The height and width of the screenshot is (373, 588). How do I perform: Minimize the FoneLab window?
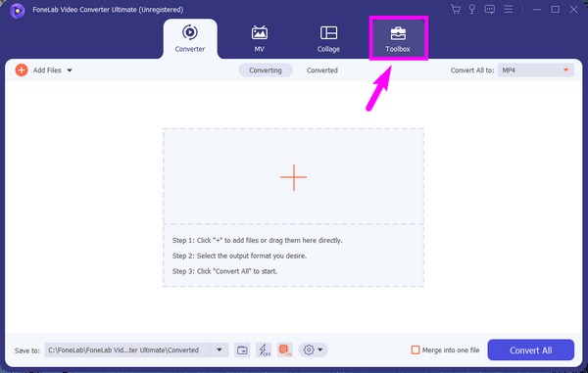[537, 10]
